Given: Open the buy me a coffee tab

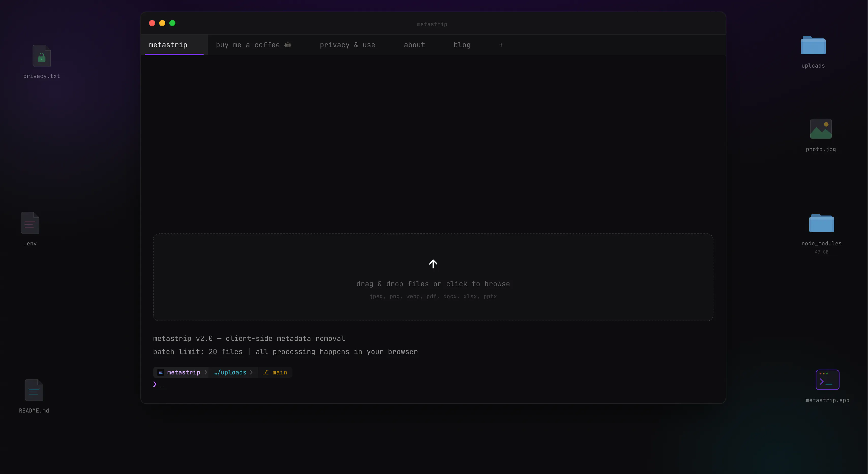Looking at the screenshot, I should click(254, 45).
